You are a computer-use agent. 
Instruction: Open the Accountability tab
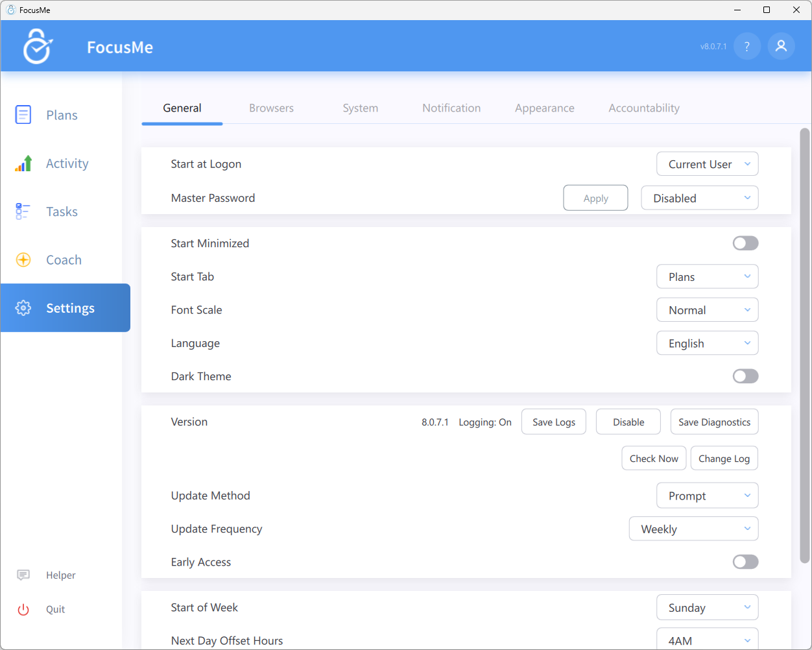coord(644,108)
